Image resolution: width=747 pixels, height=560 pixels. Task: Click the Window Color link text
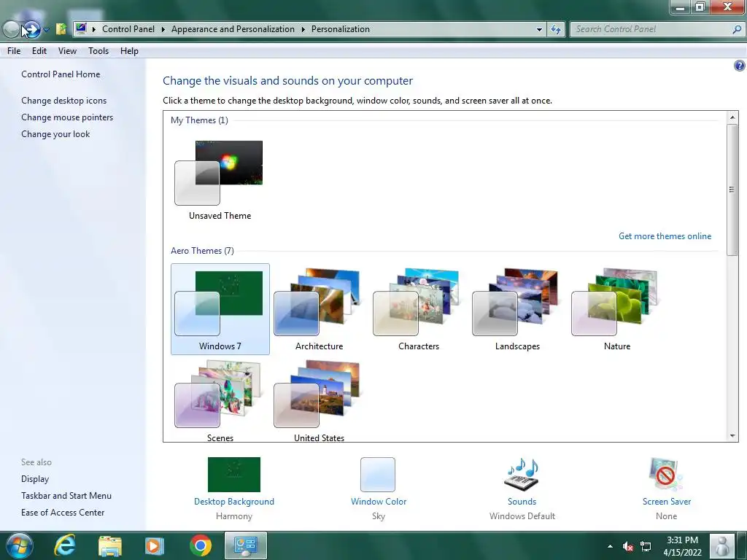click(x=379, y=502)
